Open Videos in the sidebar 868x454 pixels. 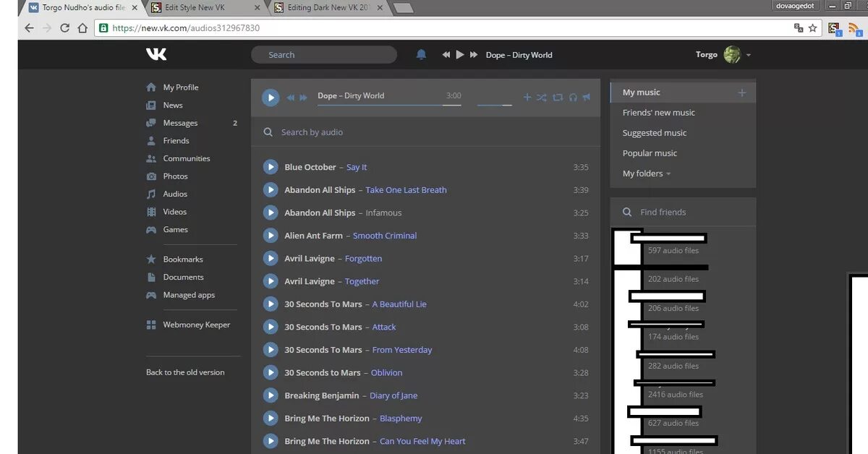(x=174, y=212)
